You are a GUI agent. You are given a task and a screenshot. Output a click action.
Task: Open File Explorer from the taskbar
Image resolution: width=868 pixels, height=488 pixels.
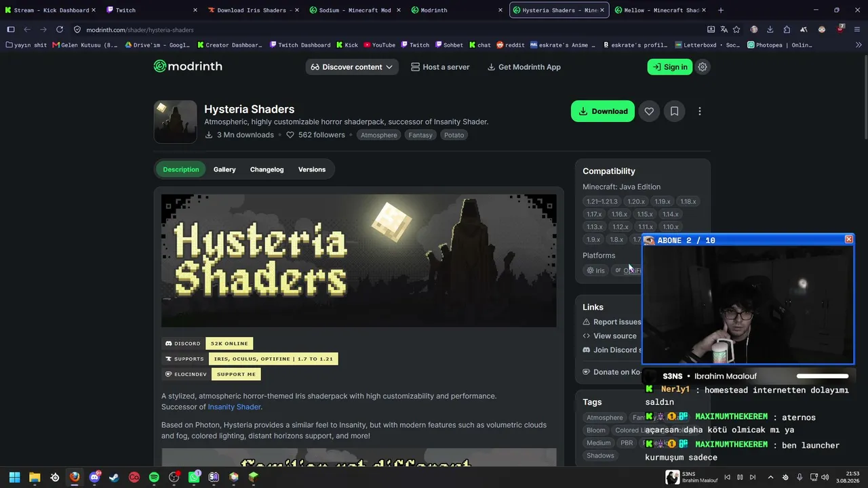(x=35, y=477)
